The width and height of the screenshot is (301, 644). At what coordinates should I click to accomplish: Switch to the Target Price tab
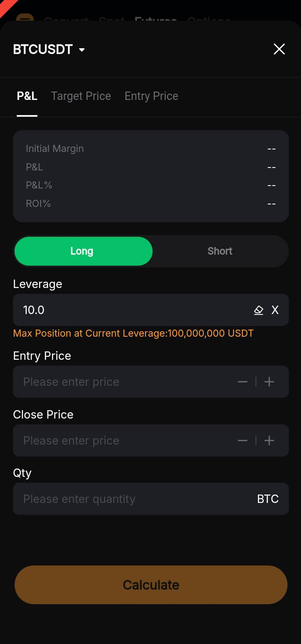click(x=81, y=96)
